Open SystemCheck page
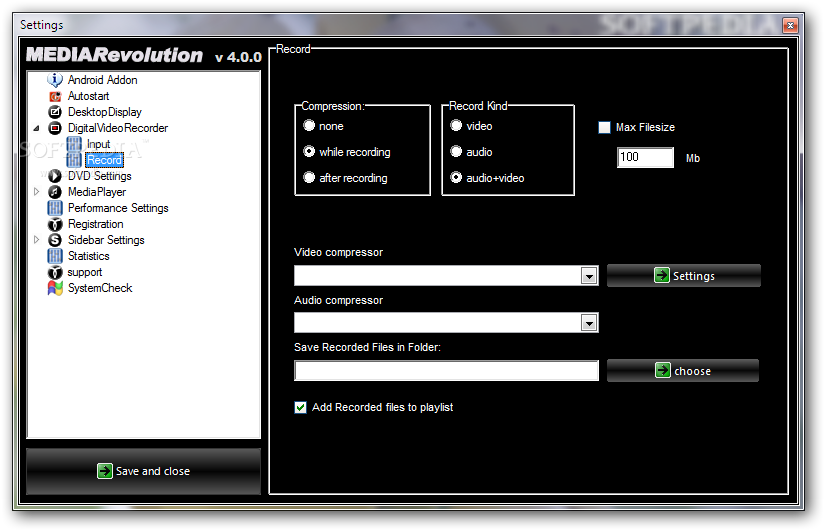Viewport: 825px width, 531px height. [100, 288]
